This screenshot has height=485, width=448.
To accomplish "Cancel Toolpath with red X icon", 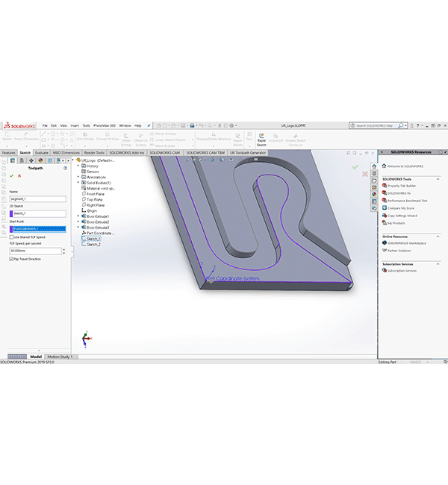I will point(19,175).
